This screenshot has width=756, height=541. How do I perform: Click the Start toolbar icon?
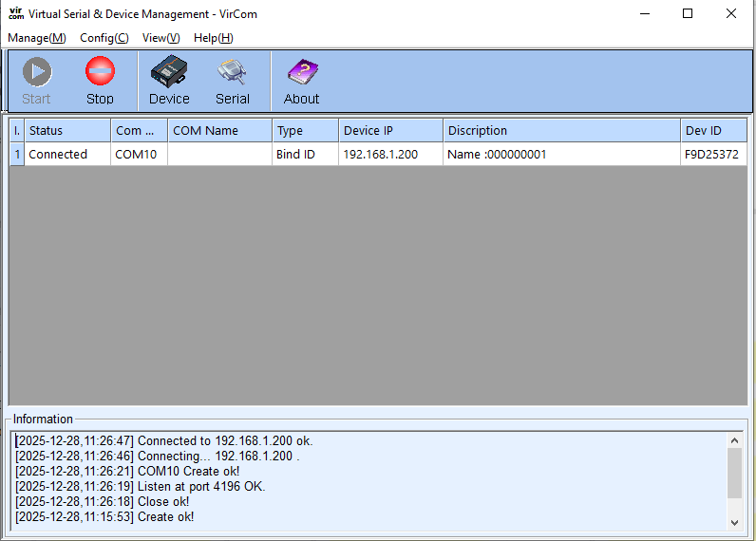click(37, 73)
